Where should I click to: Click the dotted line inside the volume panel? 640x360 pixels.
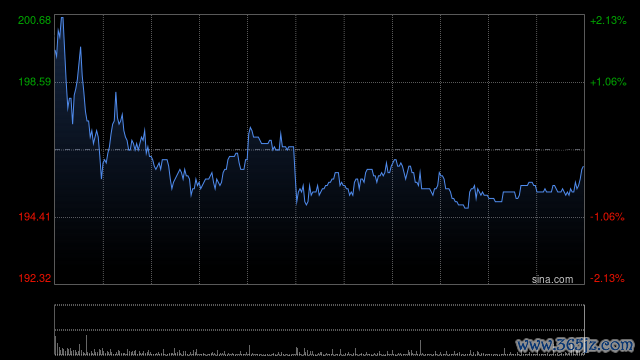coord(319,330)
